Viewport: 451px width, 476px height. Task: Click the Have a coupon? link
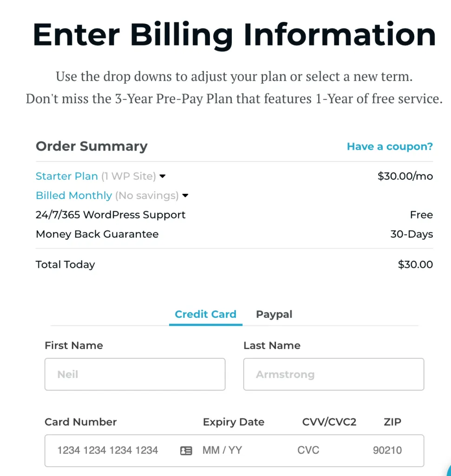tap(390, 146)
